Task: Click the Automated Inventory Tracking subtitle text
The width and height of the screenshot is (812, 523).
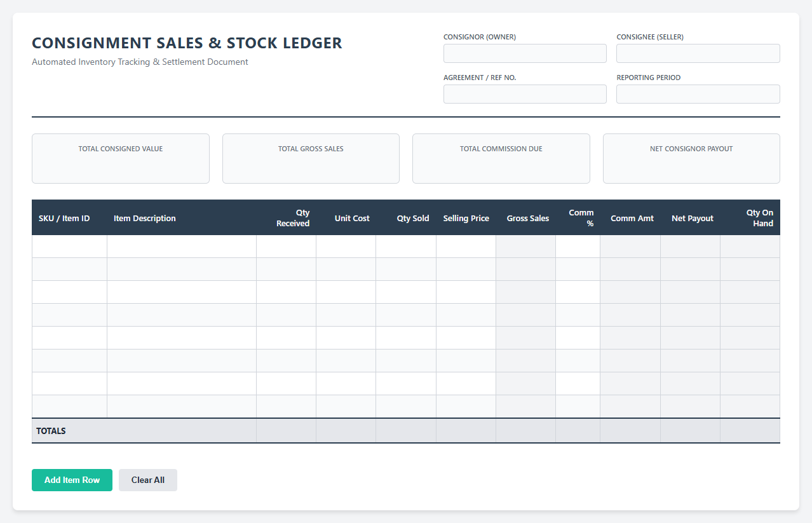Action: (x=140, y=62)
